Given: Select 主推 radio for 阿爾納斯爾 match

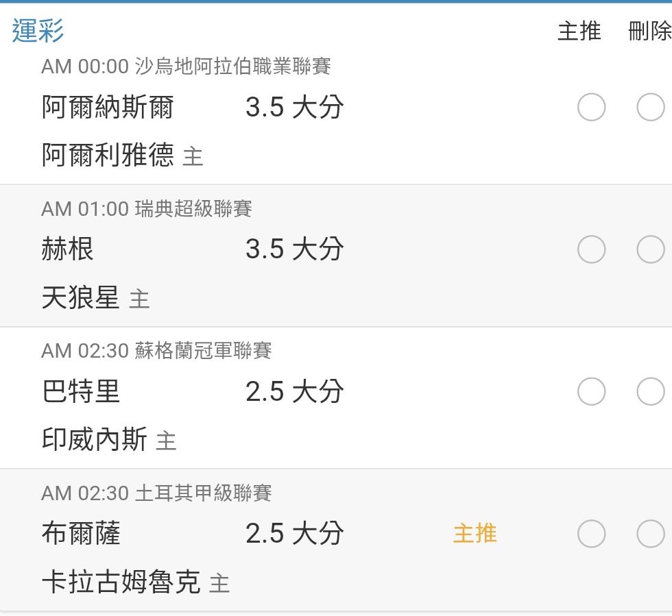Looking at the screenshot, I should pyautogui.click(x=591, y=107).
